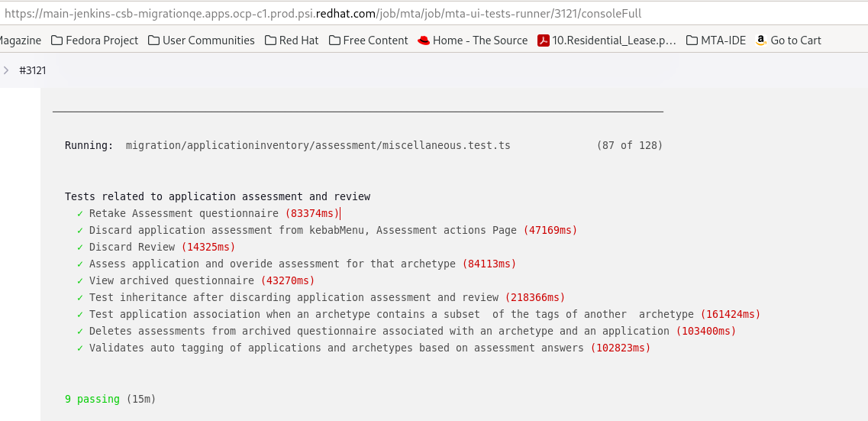Viewport: 868px width, 421px height.
Task: Click the green checkmark beside Discard Review
Action: tap(80, 247)
